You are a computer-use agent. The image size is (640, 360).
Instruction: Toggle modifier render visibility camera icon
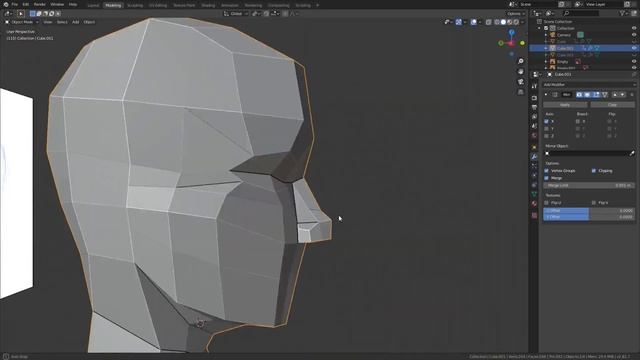pos(579,95)
